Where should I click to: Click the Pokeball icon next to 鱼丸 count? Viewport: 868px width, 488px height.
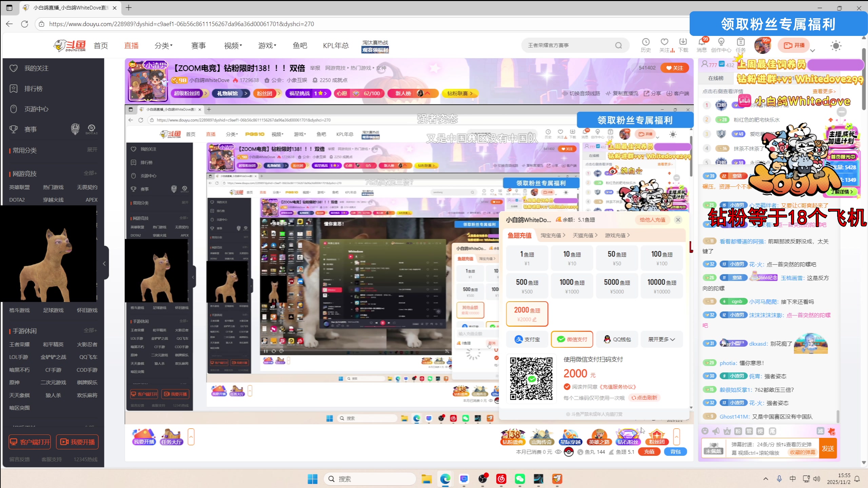coord(569,452)
